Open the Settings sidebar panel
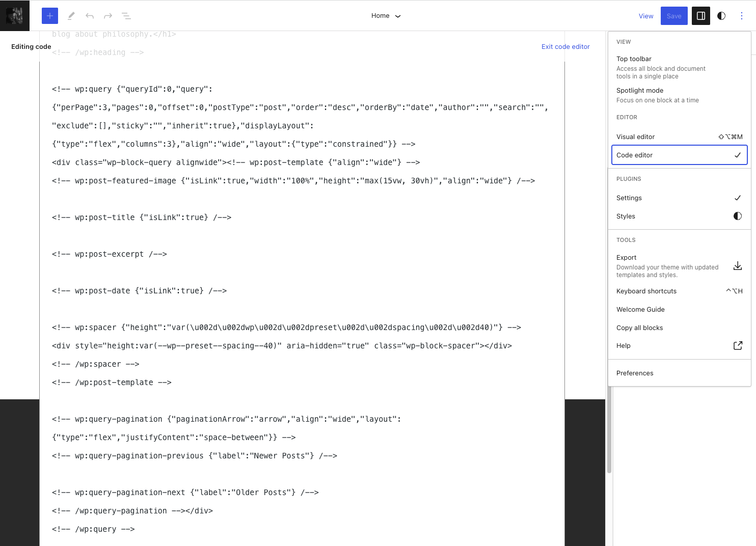This screenshot has height=546, width=756. (700, 16)
